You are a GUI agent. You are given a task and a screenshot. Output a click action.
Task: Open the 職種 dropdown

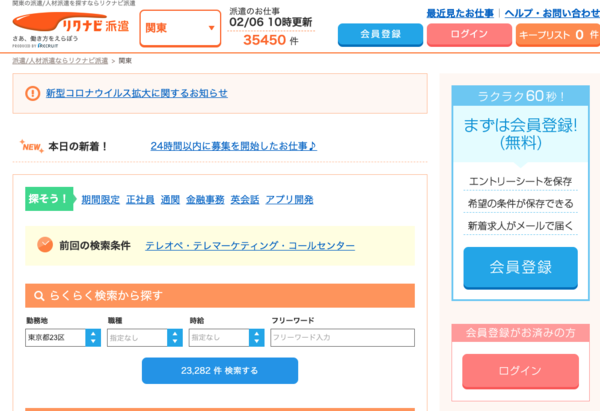[x=145, y=338]
